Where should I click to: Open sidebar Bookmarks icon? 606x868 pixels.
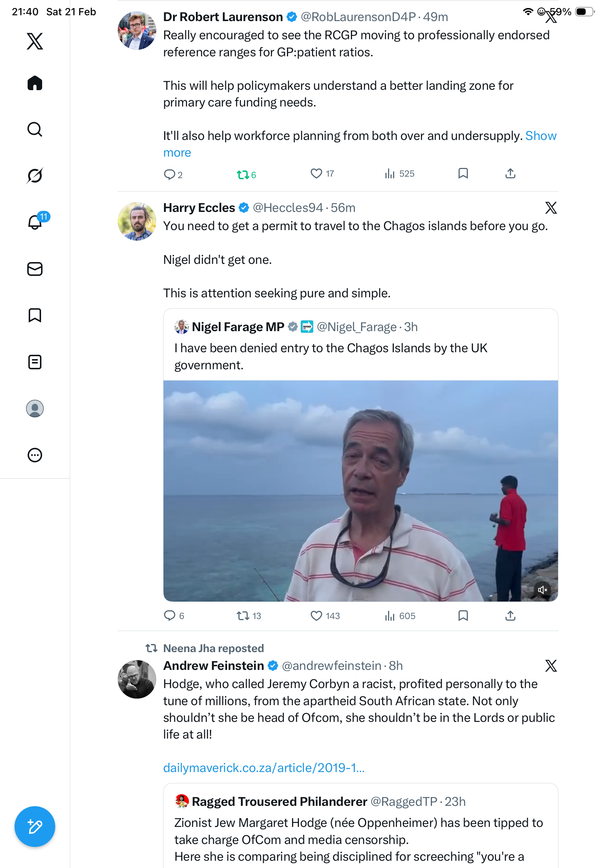[35, 315]
